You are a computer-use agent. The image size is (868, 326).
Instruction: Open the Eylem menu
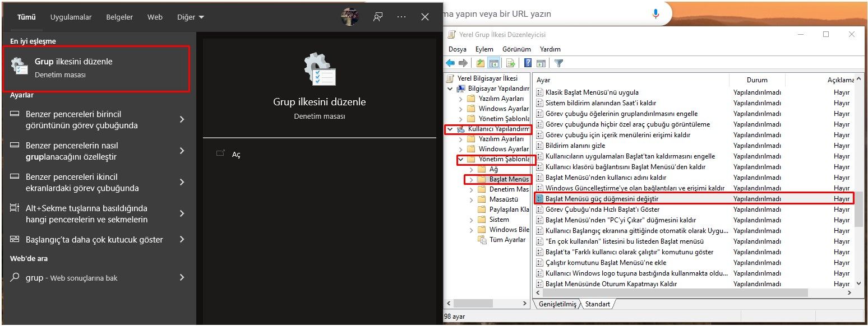484,49
